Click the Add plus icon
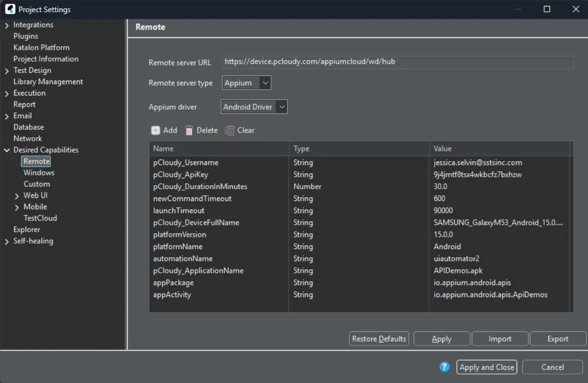Screen dimensions: 588x383 [x=156, y=130]
